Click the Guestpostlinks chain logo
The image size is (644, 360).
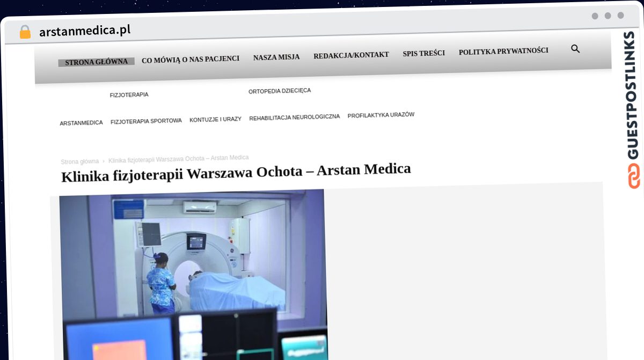(x=634, y=177)
